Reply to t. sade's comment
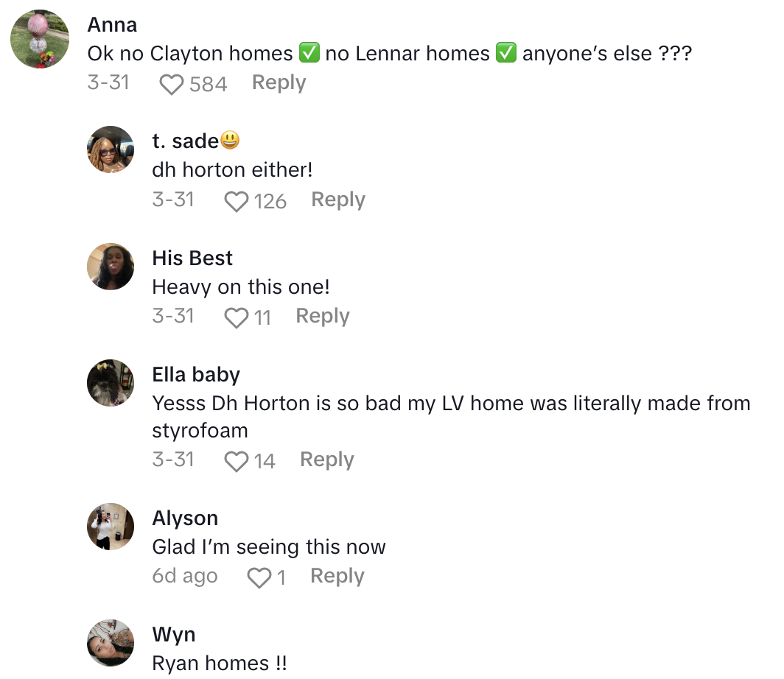 click(x=337, y=200)
